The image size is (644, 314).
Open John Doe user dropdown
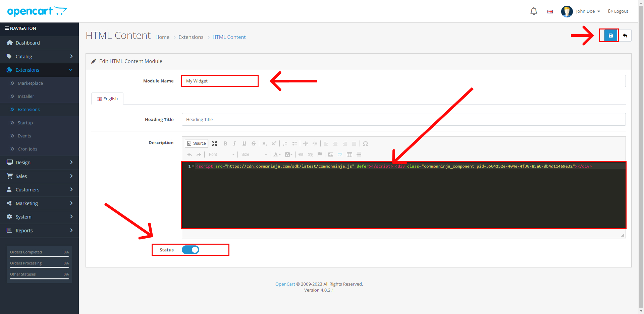point(581,11)
